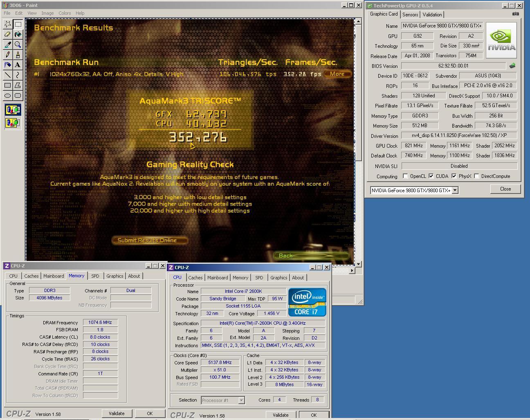Click the More button beside fps result
The height and width of the screenshot is (420, 530).
pos(337,74)
